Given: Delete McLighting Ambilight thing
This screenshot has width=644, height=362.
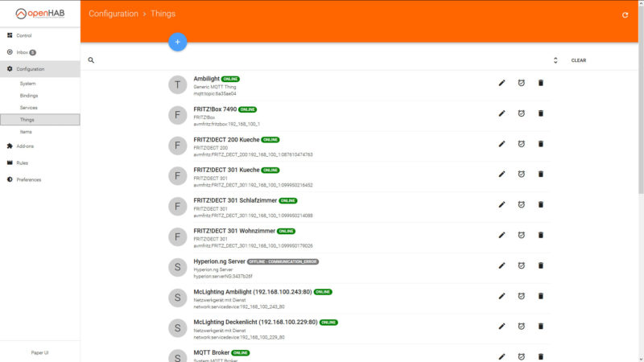Looking at the screenshot, I should [540, 296].
